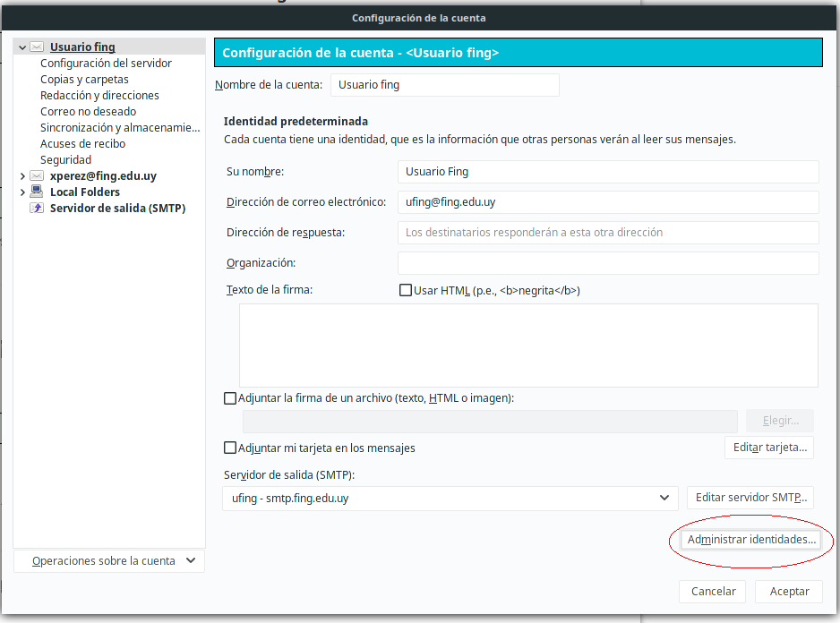Enable the Usar HTML checkbox

406,291
